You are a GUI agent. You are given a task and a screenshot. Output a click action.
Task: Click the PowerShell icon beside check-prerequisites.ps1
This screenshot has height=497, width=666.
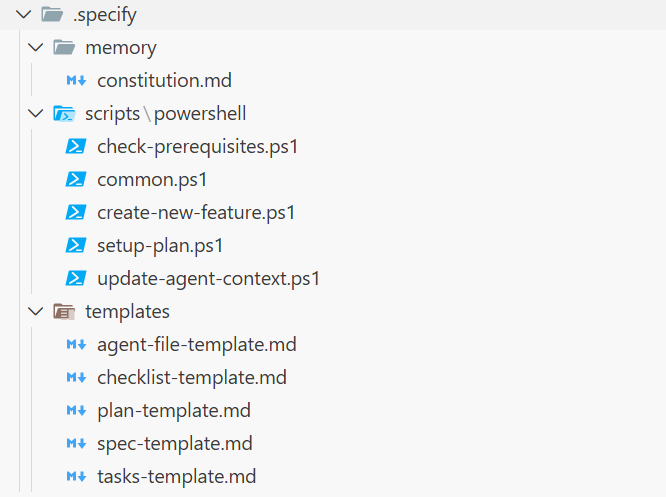76,147
